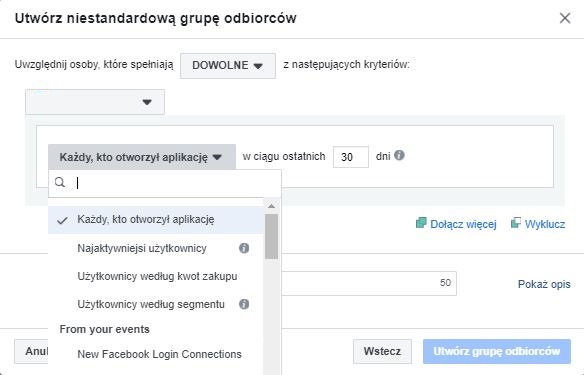This screenshot has width=584, height=375.
Task: Choose Użytkownicy według kwot zakupu
Action: [x=157, y=276]
